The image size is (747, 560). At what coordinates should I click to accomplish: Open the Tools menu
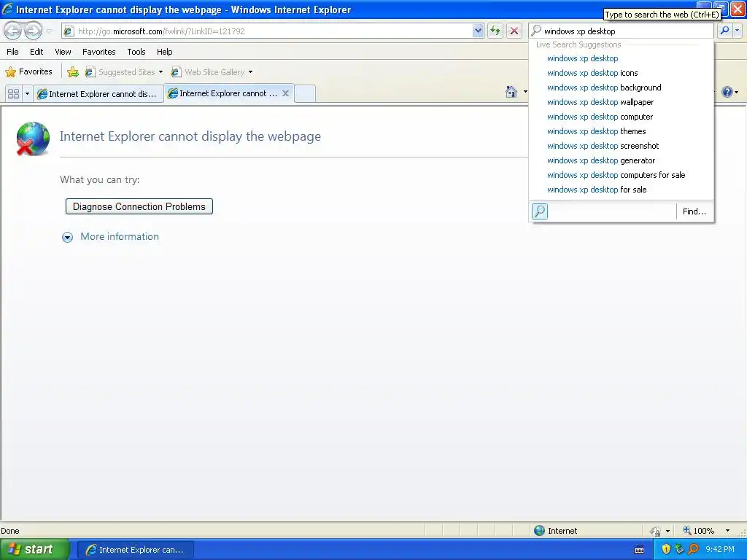click(136, 52)
